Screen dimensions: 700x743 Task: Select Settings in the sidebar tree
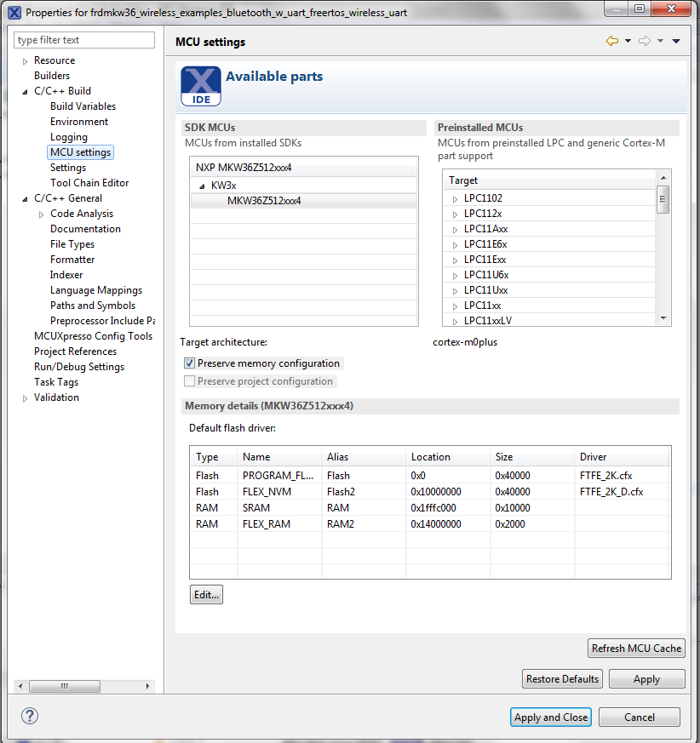click(x=67, y=167)
